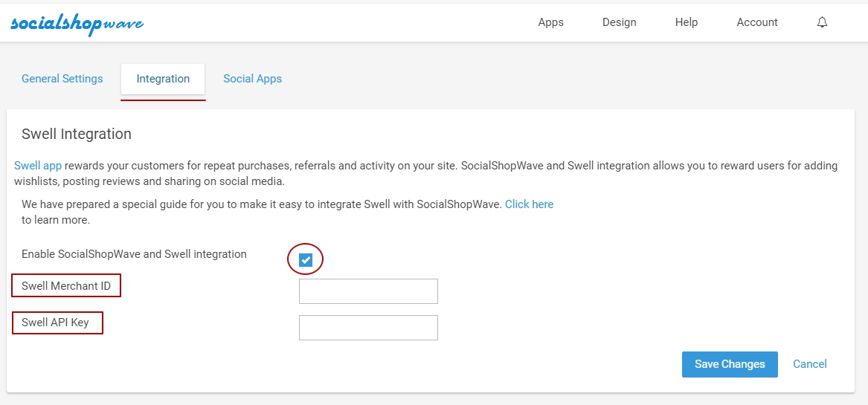Click the Swell API Key label

55,323
